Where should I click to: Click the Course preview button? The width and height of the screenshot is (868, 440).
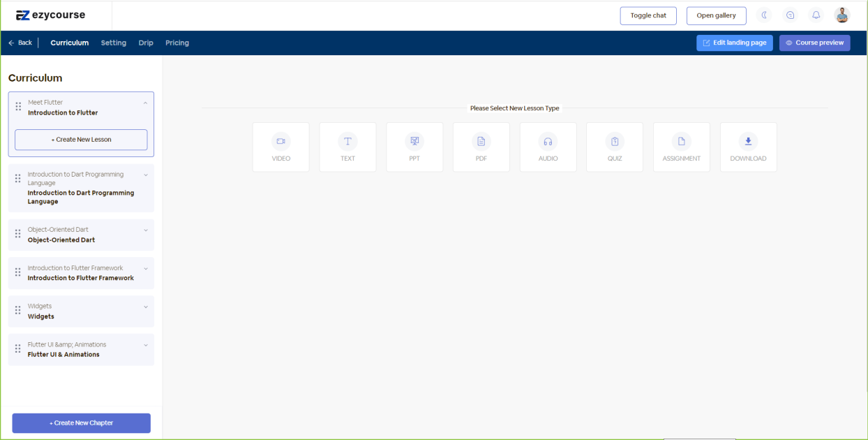click(814, 43)
